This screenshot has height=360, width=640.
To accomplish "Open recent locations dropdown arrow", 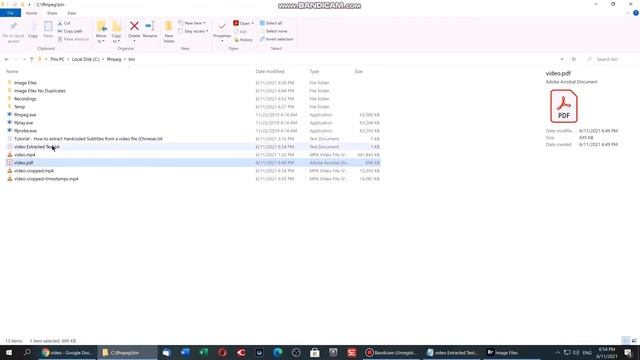I will (24, 60).
